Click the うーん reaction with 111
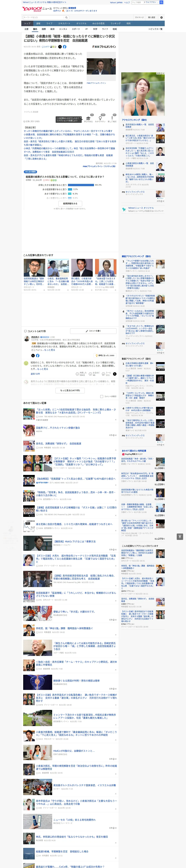This screenshot has width=186, height=868. coord(106,374)
